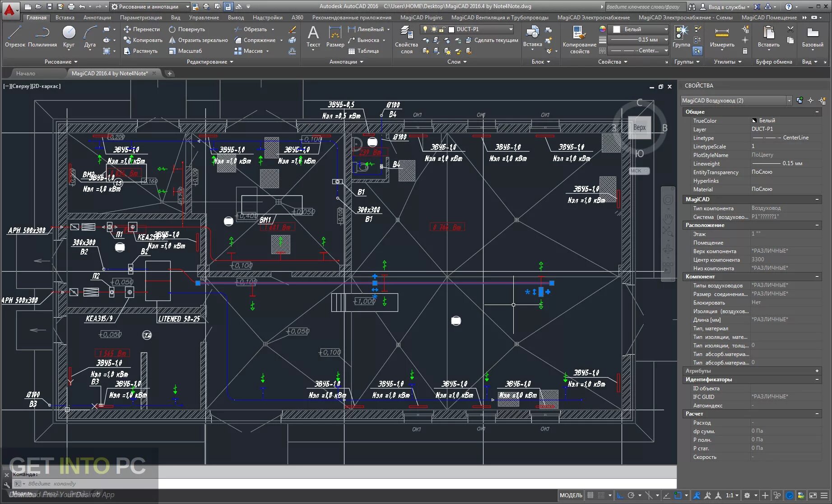Click the Копировать copy tool
Image resolution: width=832 pixels, height=504 pixels.
[x=143, y=40]
